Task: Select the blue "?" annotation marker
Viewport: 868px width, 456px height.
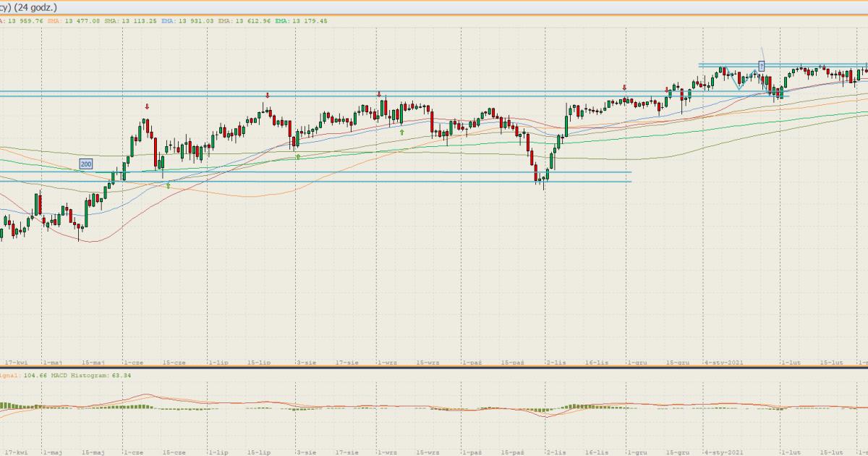Action: [x=762, y=66]
